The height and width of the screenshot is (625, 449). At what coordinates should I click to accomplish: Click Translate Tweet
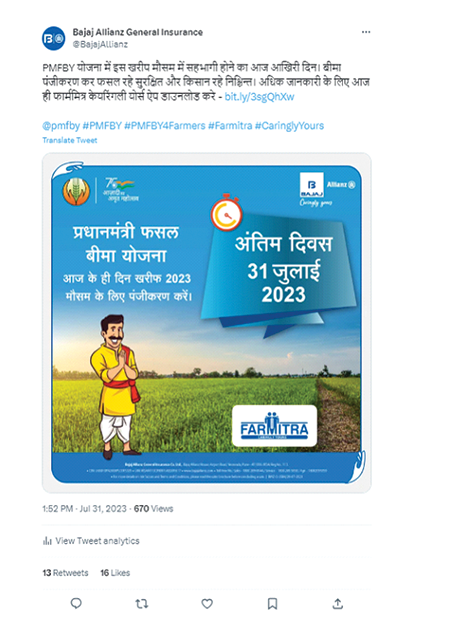click(70, 140)
